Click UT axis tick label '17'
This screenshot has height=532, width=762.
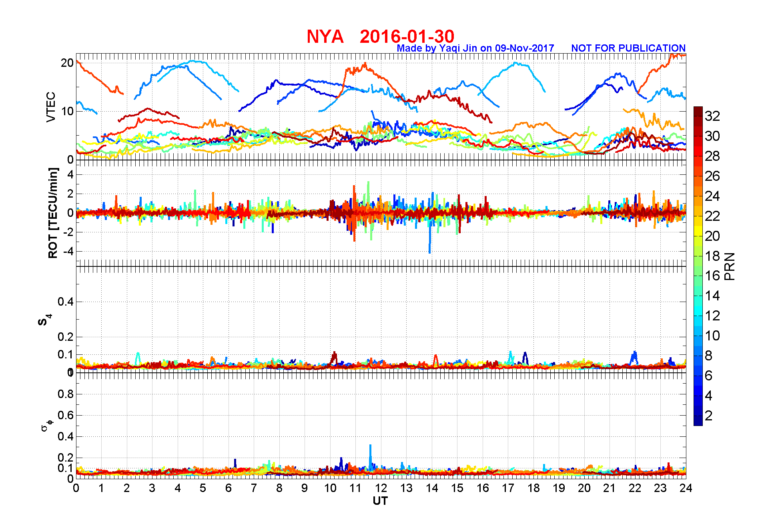[508, 488]
